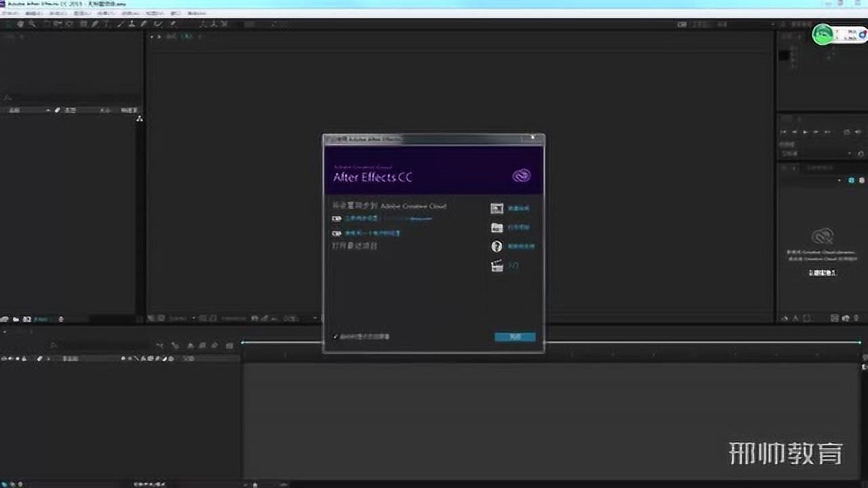Select the Roto Brush tool
868x488 pixels.
pyautogui.click(x=157, y=24)
